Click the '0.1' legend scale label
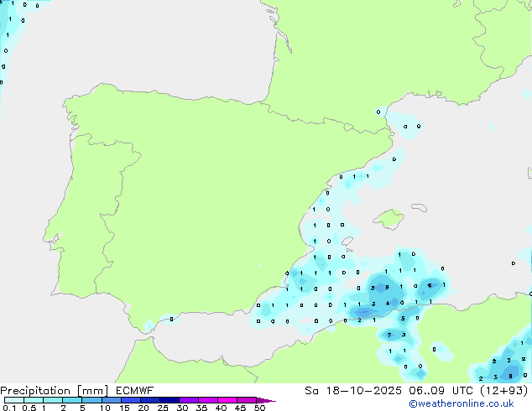 click(x=9, y=408)
